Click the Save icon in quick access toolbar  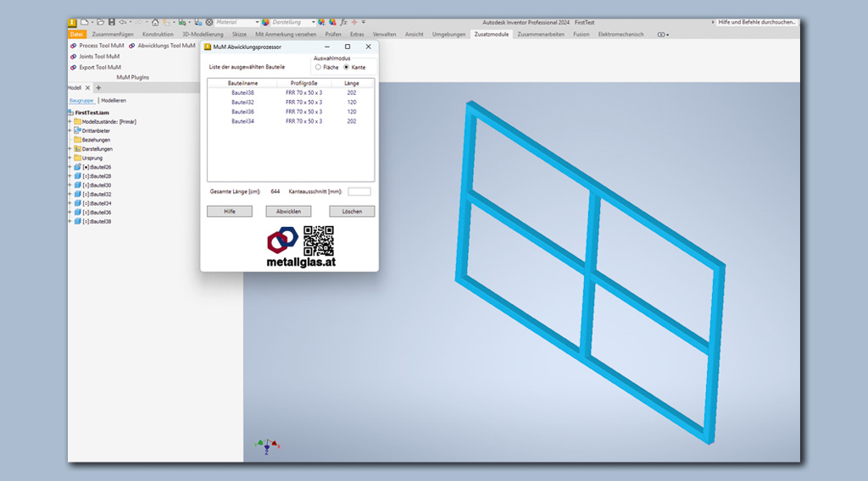[x=111, y=22]
